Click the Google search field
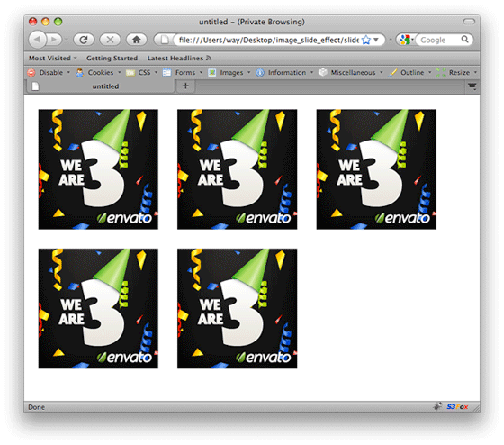This screenshot has height=445, width=504. 439,40
